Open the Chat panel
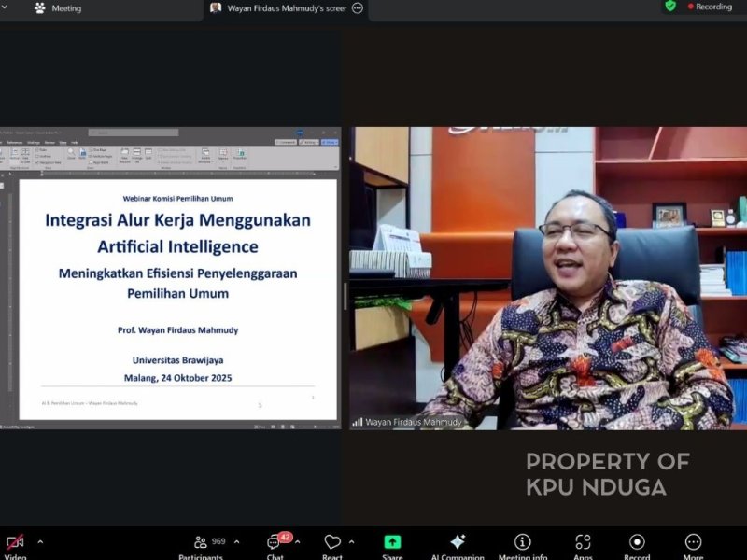 pyautogui.click(x=275, y=542)
